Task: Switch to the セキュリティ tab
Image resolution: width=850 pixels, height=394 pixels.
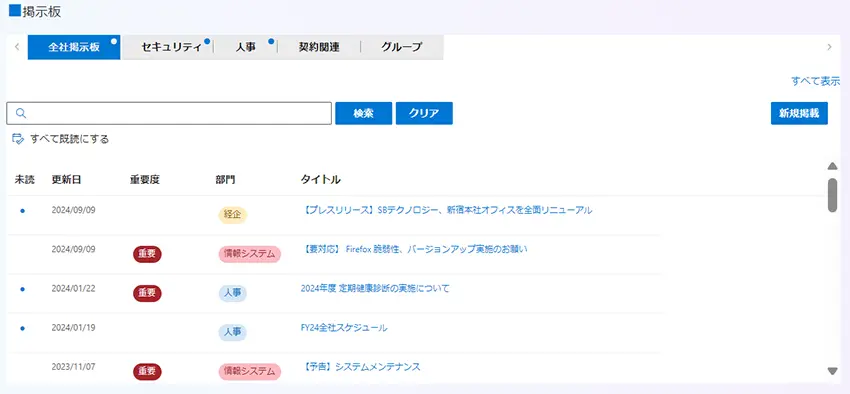Action: [168, 47]
